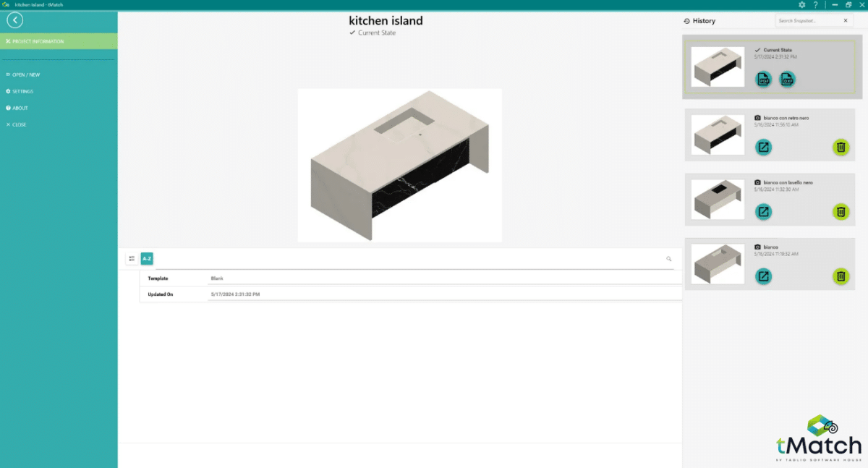The height and width of the screenshot is (468, 868).
Task: Delete the 'bianco' snapshot
Action: (841, 276)
